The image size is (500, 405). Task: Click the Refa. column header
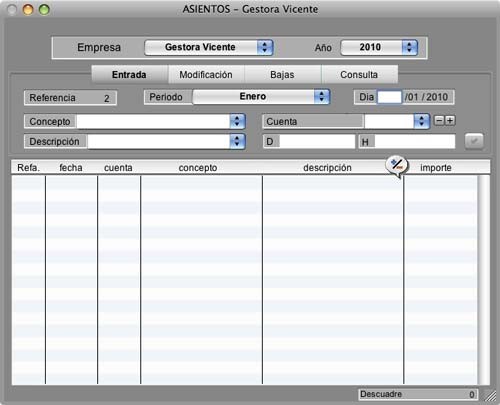(28, 168)
